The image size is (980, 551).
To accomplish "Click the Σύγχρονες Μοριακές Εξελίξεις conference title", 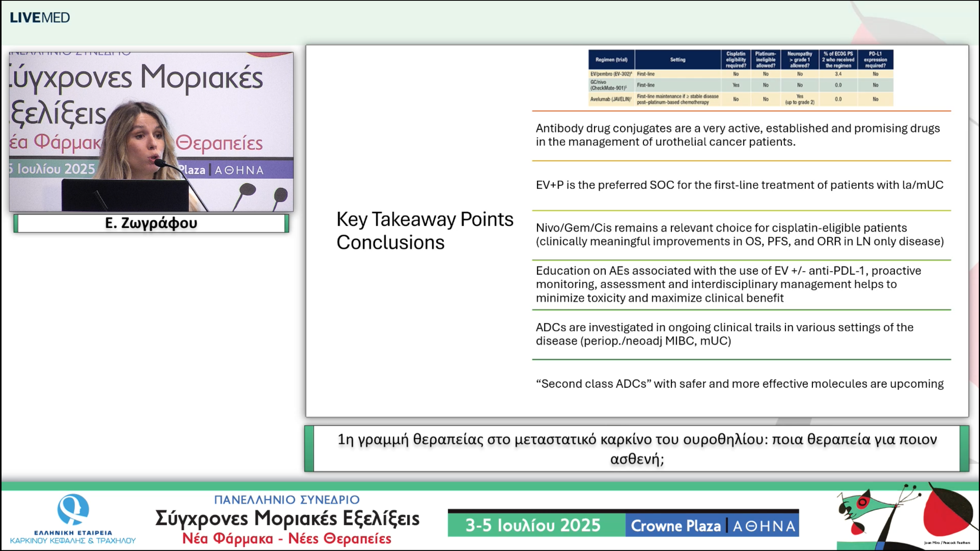I will (x=287, y=518).
